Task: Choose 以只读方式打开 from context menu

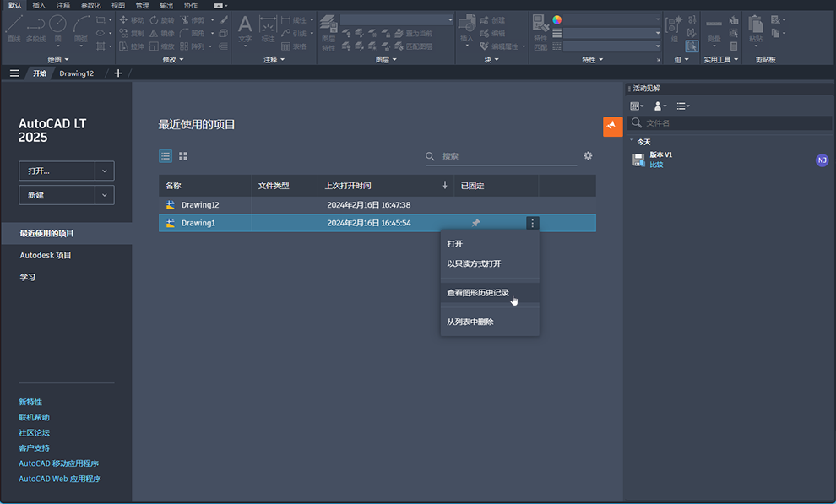Action: point(490,263)
